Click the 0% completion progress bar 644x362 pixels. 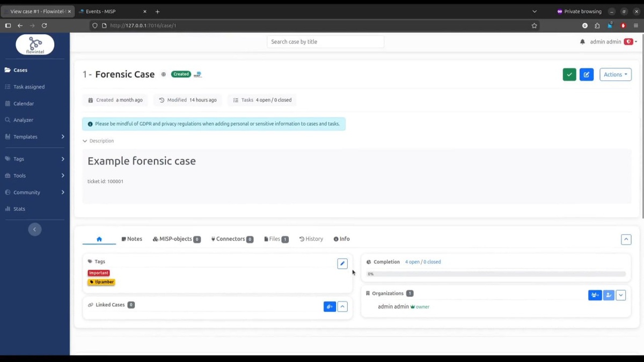point(496,274)
